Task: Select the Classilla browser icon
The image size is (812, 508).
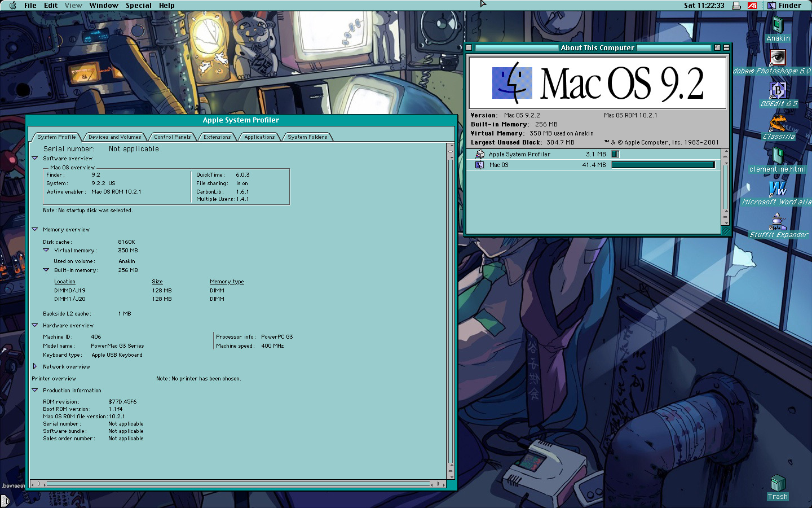Action: pyautogui.click(x=778, y=124)
